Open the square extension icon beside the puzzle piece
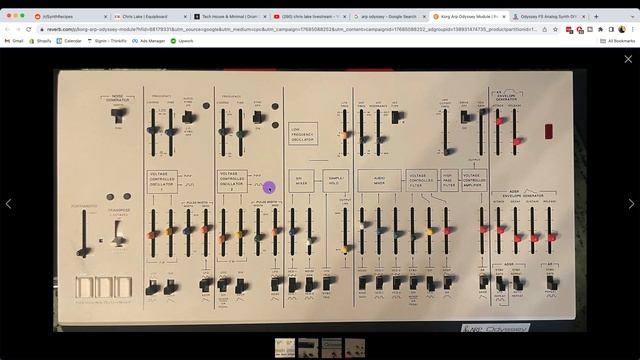The width and height of the screenshot is (640, 360). tap(590, 29)
